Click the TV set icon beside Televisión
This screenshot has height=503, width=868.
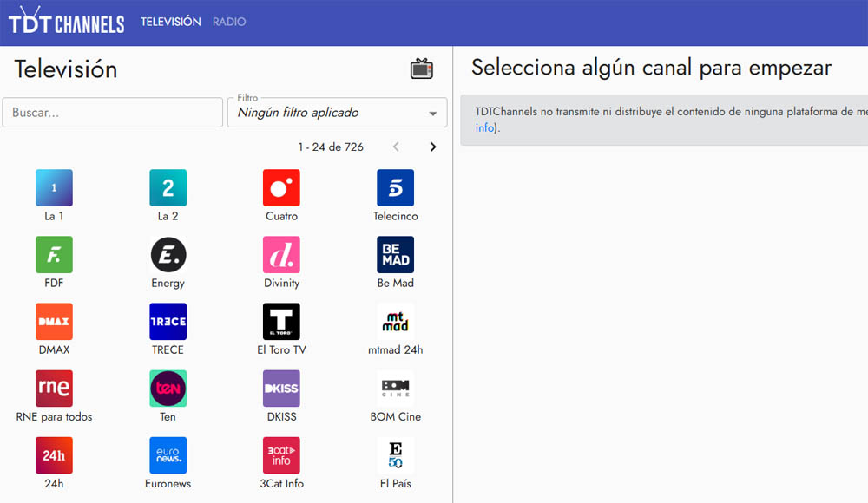coord(421,69)
